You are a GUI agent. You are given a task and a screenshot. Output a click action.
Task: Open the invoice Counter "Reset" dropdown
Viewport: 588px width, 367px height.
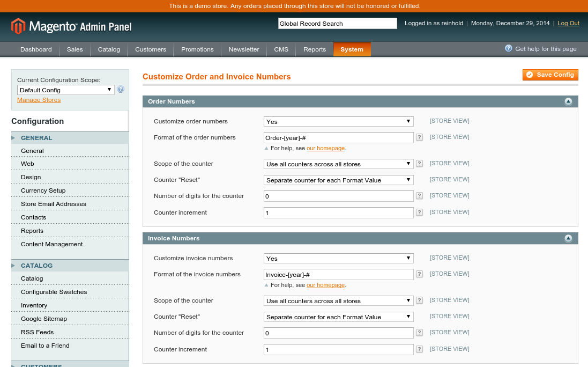tap(338, 317)
